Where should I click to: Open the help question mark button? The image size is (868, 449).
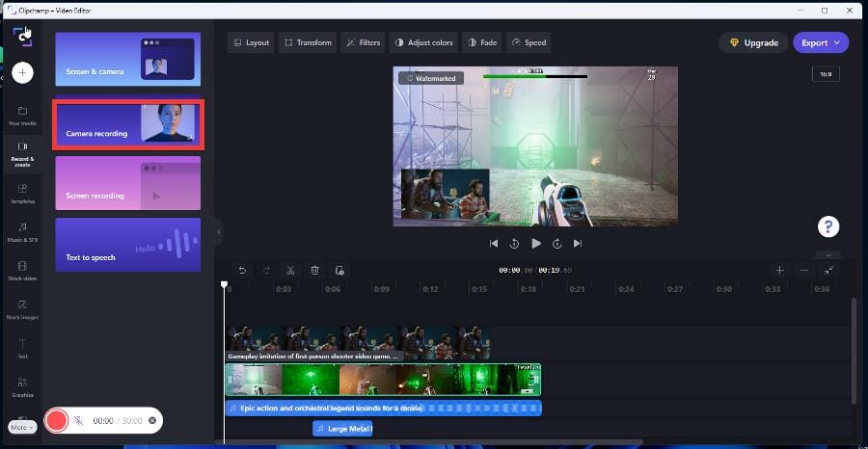tap(827, 227)
